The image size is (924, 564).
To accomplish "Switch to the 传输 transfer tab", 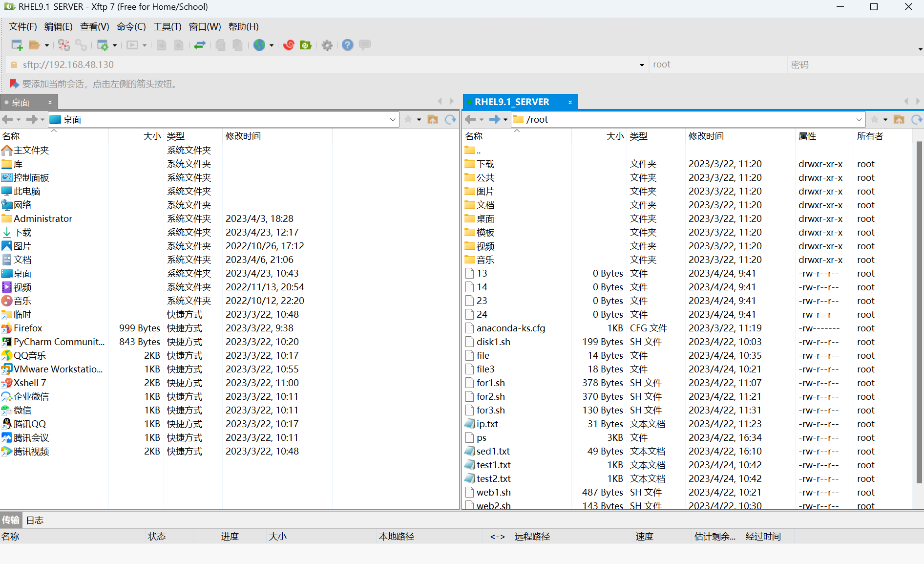I will pyautogui.click(x=11, y=520).
